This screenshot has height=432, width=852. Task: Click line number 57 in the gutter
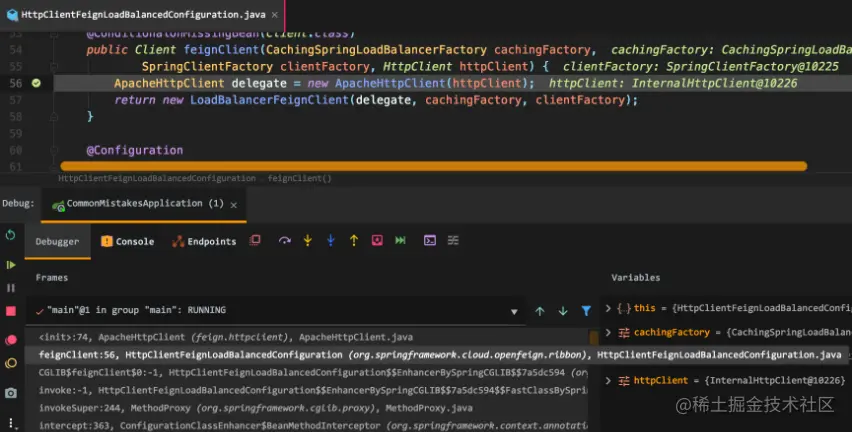(x=16, y=100)
